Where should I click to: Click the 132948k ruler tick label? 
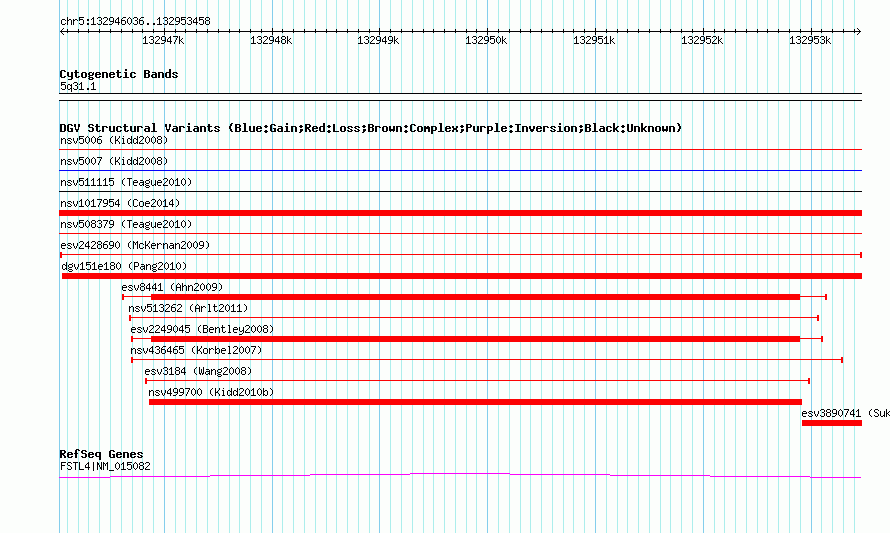point(271,40)
